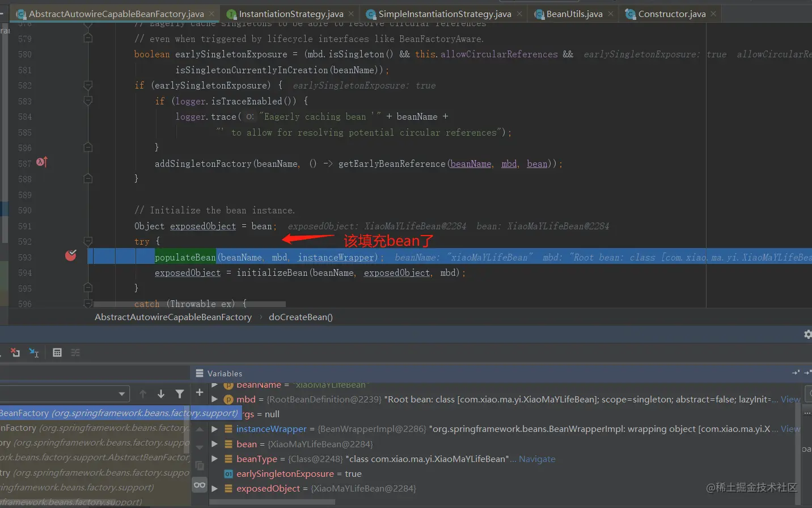Click the restore layout icon in Variables header

(x=796, y=373)
